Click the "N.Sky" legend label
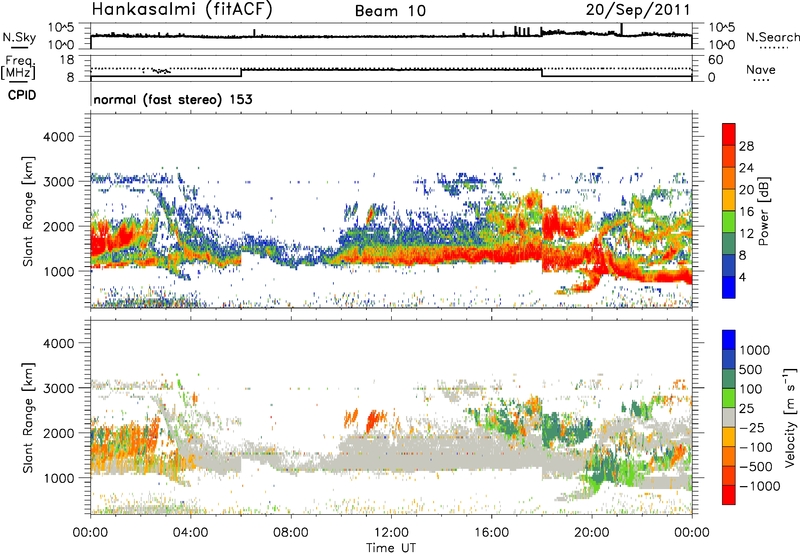 pyautogui.click(x=19, y=37)
